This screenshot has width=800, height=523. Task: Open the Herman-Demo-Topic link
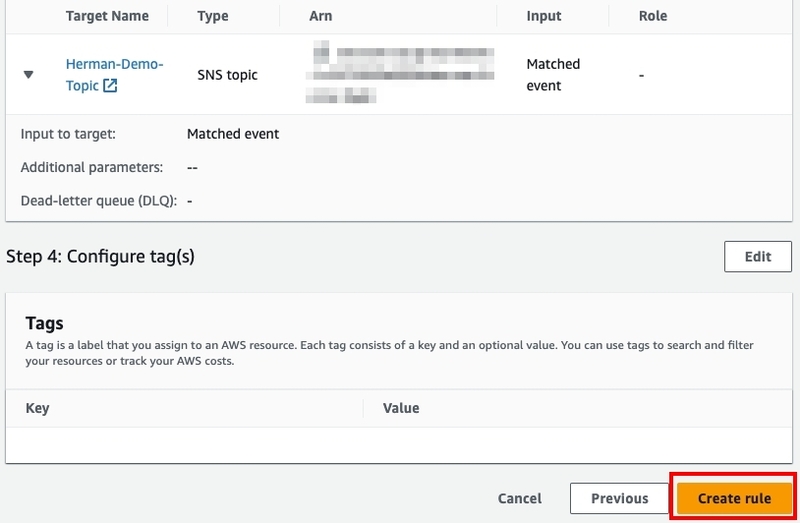[x=114, y=74]
